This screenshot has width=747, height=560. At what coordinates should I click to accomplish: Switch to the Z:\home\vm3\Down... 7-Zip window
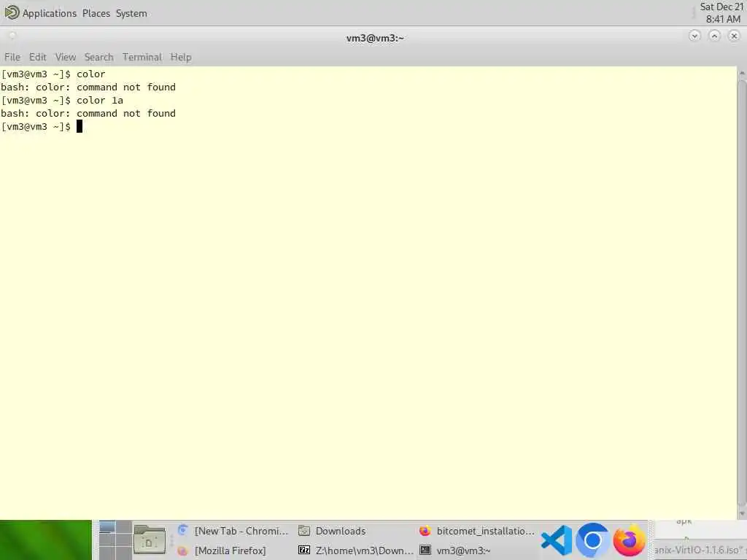pyautogui.click(x=356, y=551)
